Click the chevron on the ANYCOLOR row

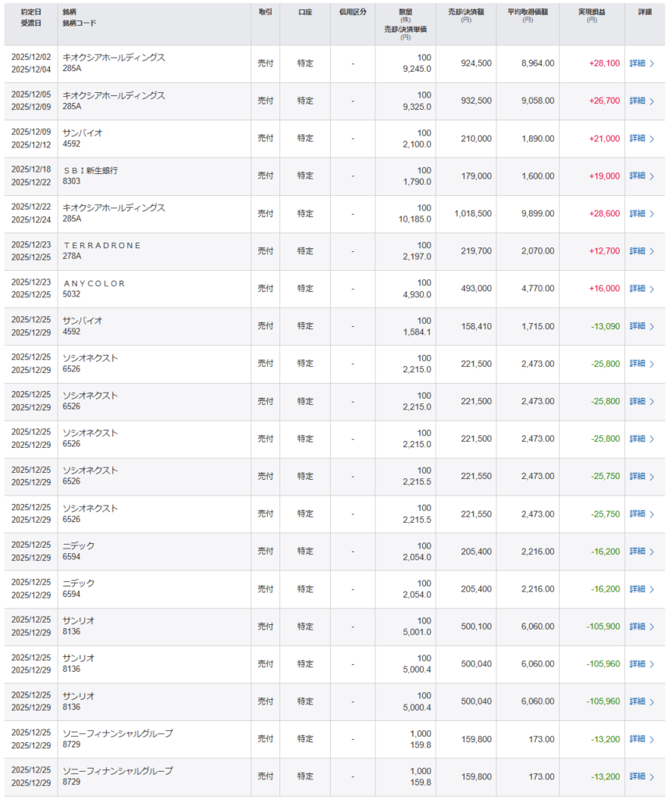tap(652, 289)
